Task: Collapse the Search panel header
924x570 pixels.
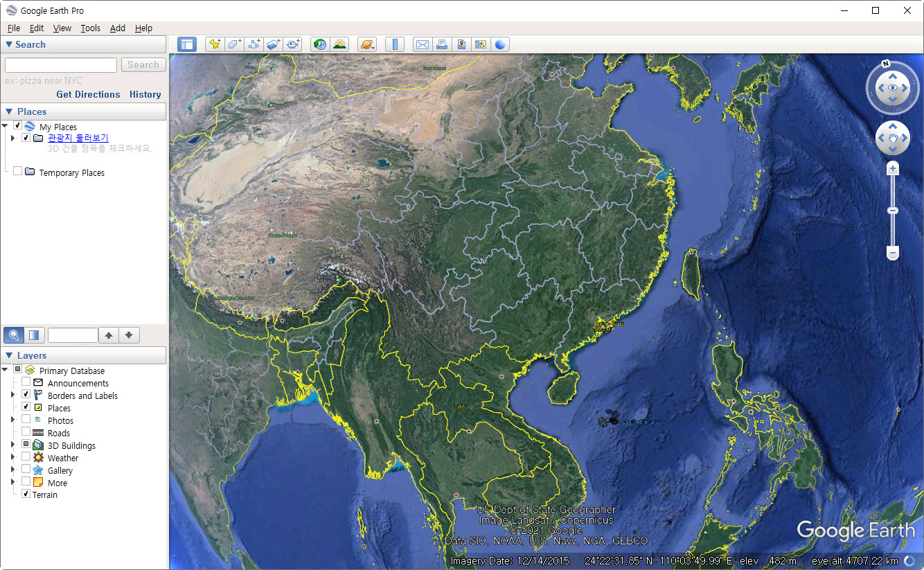Action: 83,44
